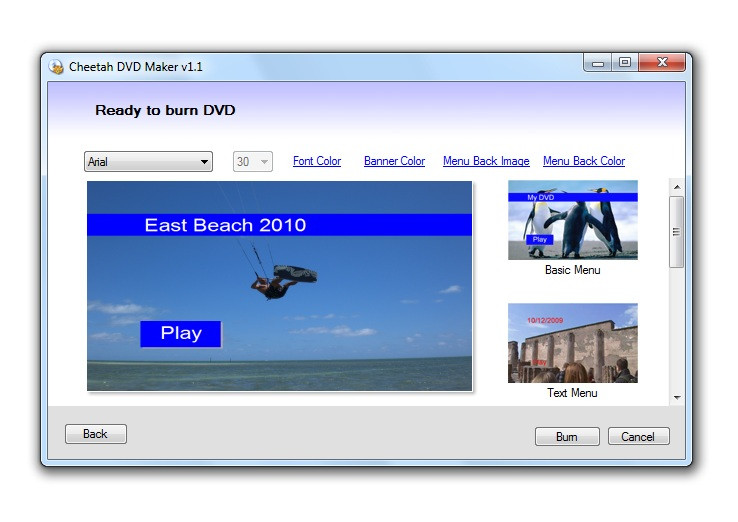Close the Cheetah DVD Maker window

click(662, 63)
